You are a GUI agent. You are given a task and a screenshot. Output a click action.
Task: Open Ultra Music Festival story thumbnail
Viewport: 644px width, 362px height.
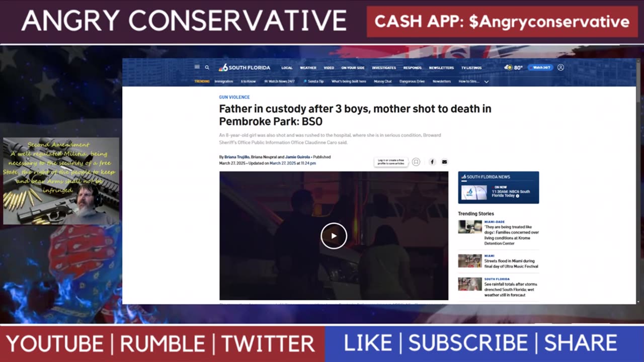click(469, 261)
